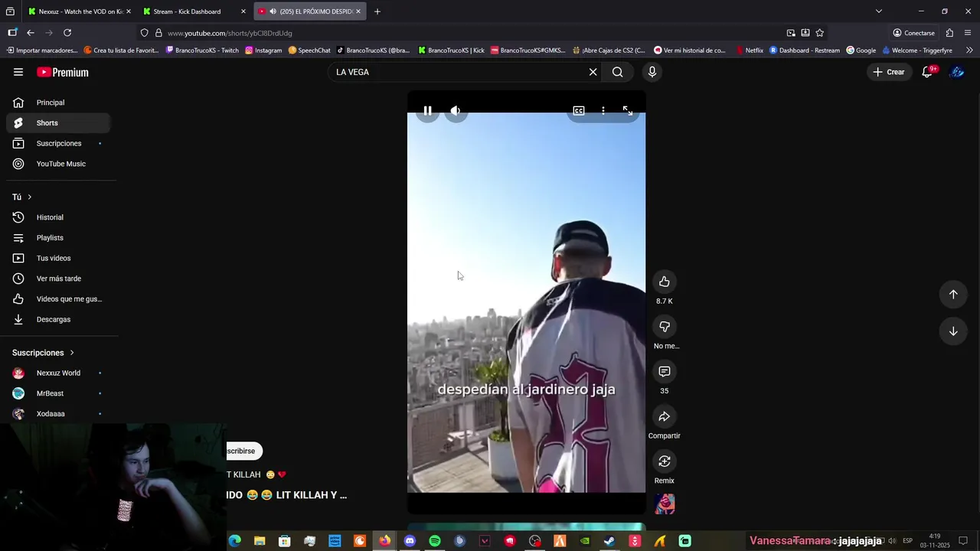Open BrancoTrucoKS - Twitch bookmark

pyautogui.click(x=202, y=51)
